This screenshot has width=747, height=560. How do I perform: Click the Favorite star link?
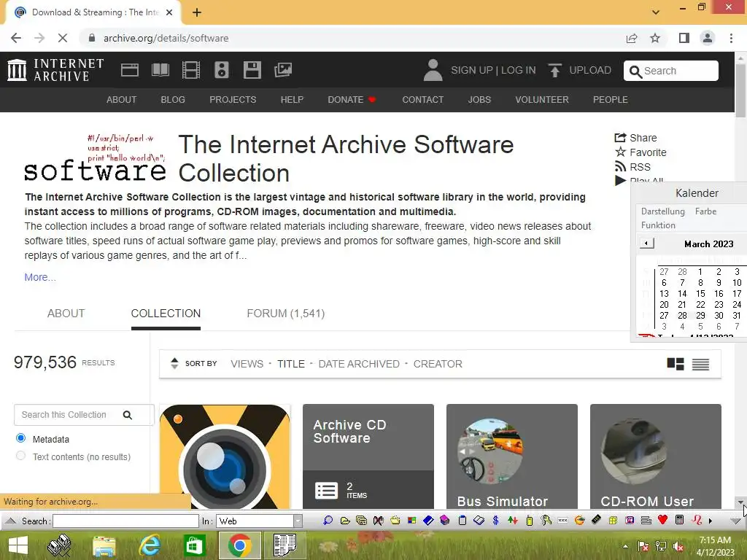(x=640, y=152)
